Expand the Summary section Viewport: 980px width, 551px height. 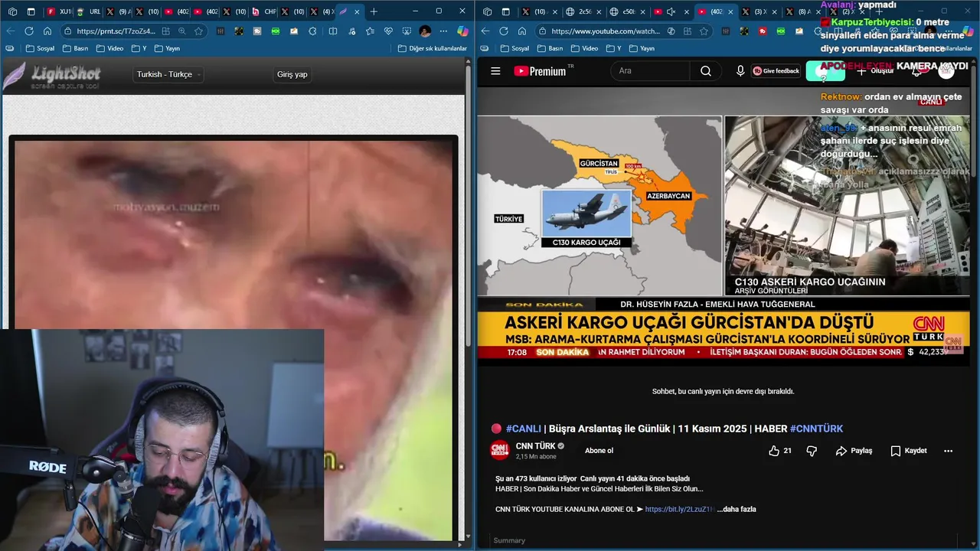point(509,540)
